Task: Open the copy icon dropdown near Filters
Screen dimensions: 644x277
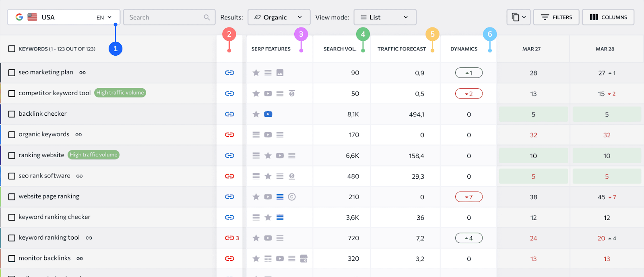Action: 518,17
